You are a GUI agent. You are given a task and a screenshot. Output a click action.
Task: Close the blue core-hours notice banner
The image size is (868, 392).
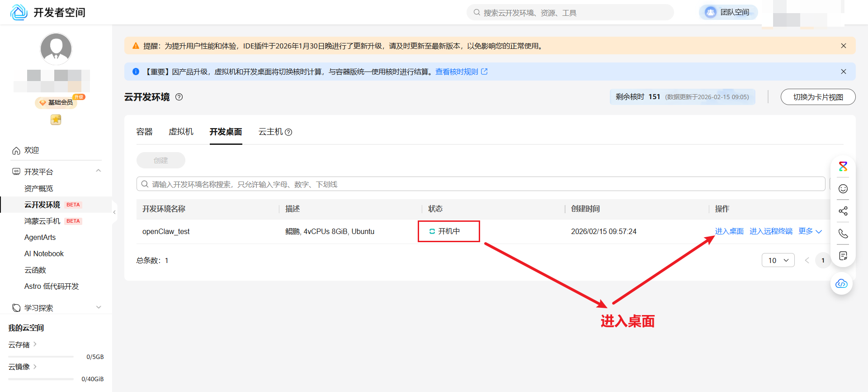843,72
